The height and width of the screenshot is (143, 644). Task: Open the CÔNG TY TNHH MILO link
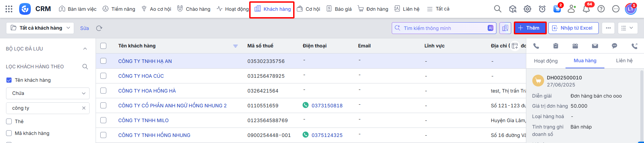(x=143, y=120)
